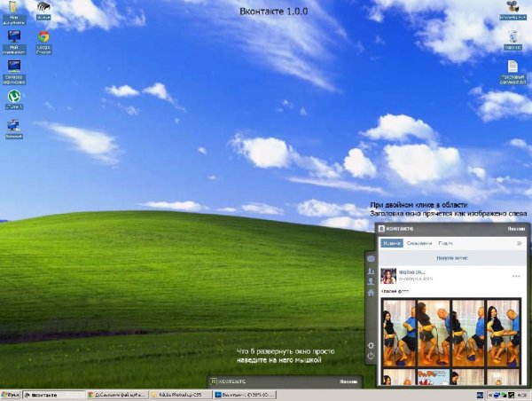Open the fourth photo in the post's top row
532x401 pixels.
tap(503, 334)
